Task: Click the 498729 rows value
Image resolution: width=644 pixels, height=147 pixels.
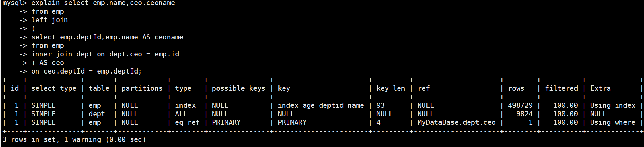Action: (x=520, y=105)
